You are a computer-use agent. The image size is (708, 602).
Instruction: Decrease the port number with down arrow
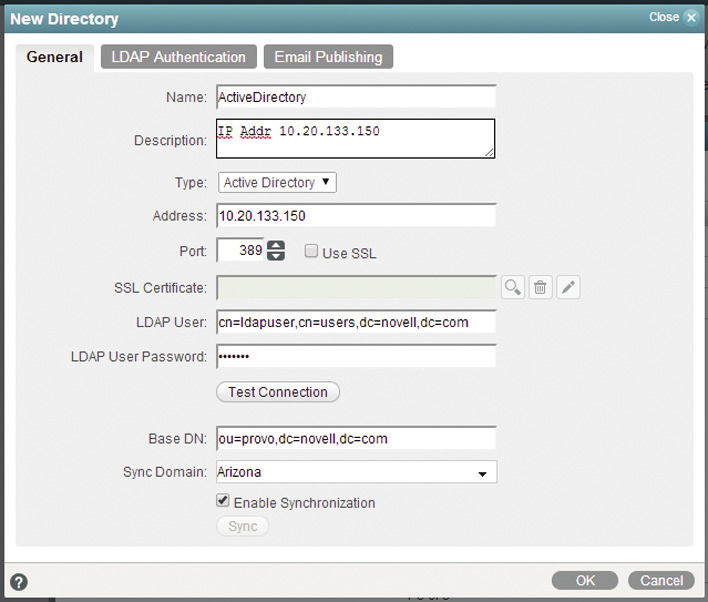point(276,256)
